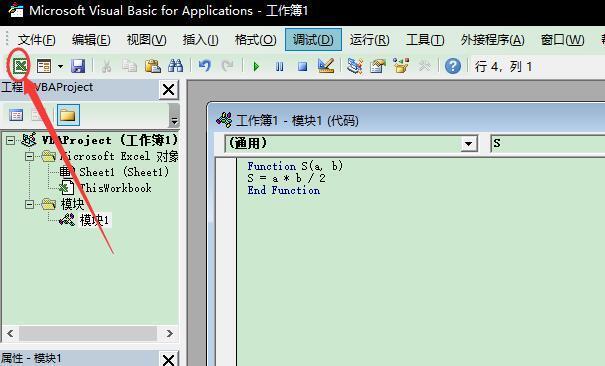
Task: Toggle Design Mode icon
Action: 326,66
